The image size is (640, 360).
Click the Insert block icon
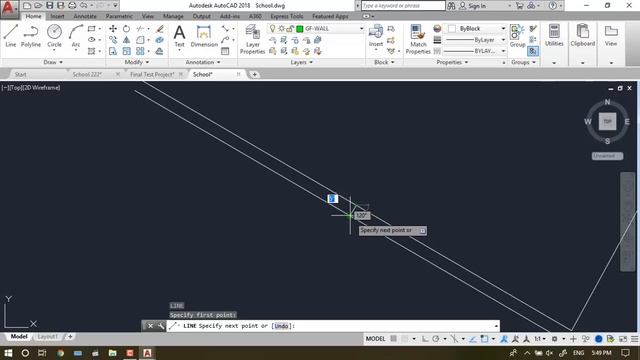[376, 36]
